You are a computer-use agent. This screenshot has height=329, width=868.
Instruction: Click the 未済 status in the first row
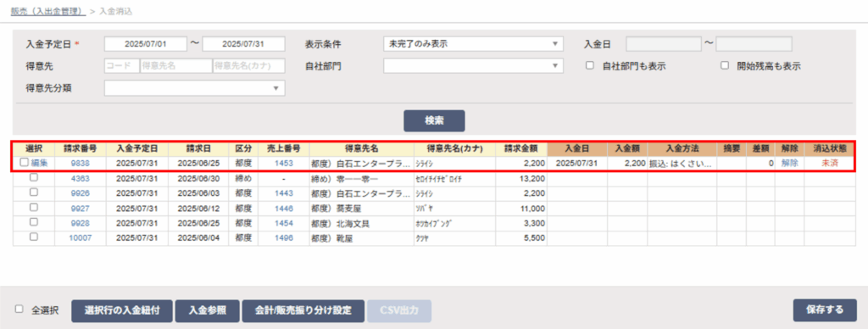tap(830, 164)
